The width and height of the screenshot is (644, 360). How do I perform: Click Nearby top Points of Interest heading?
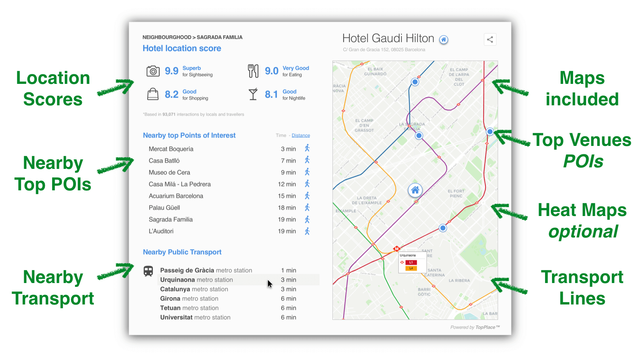[x=189, y=135]
